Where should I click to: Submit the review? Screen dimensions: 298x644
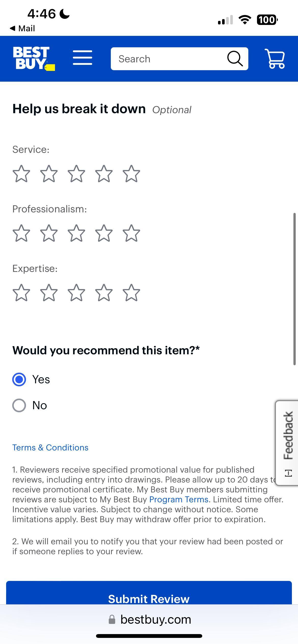tap(149, 598)
